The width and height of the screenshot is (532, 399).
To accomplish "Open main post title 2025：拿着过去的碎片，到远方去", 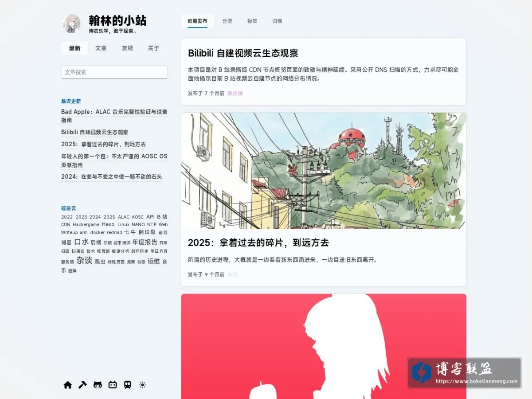I will (x=258, y=243).
